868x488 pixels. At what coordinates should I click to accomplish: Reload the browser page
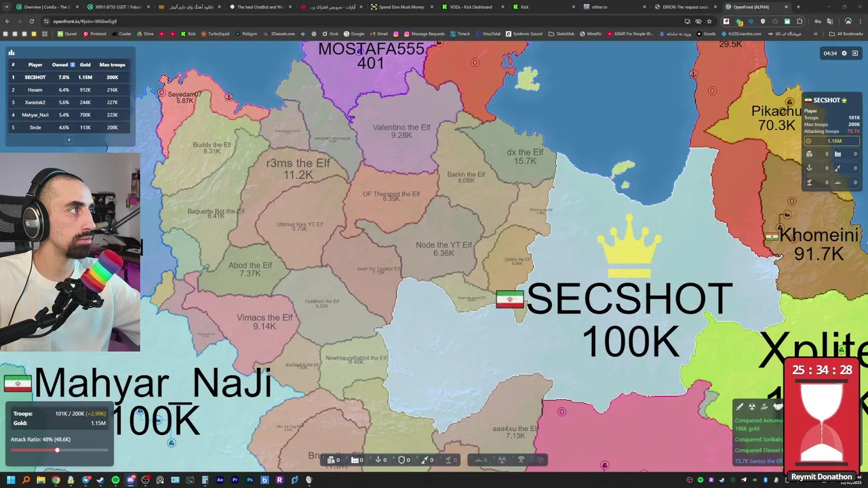click(x=31, y=21)
